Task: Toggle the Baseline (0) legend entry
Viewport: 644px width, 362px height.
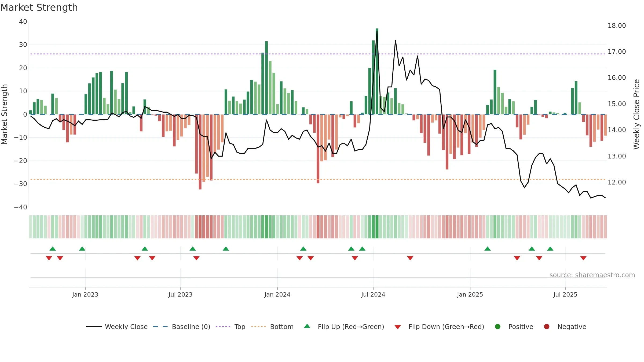Action: (182, 327)
